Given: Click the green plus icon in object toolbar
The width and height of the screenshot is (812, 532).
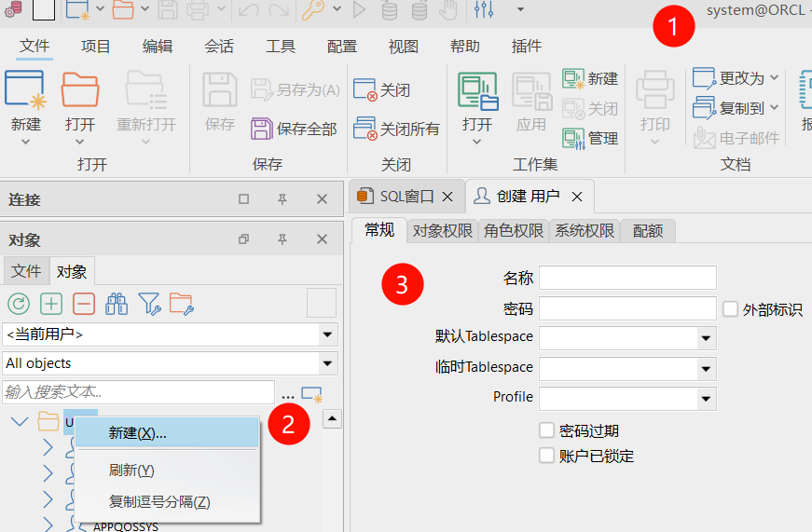Looking at the screenshot, I should (51, 303).
